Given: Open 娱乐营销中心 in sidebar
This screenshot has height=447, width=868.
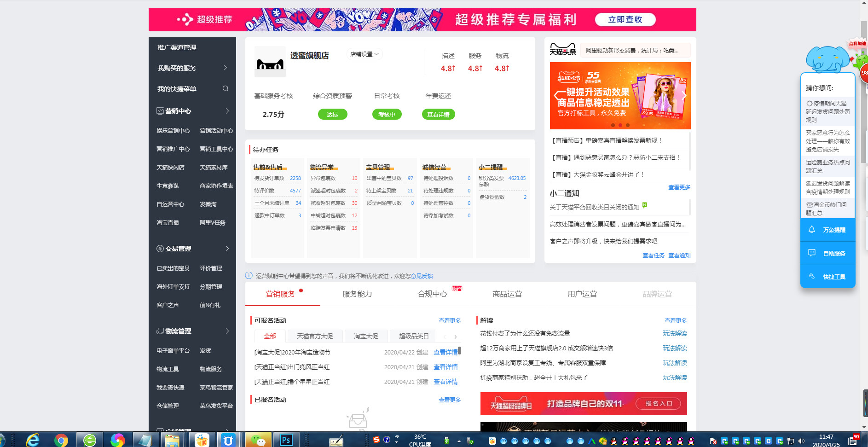Looking at the screenshot, I should pyautogui.click(x=173, y=131).
